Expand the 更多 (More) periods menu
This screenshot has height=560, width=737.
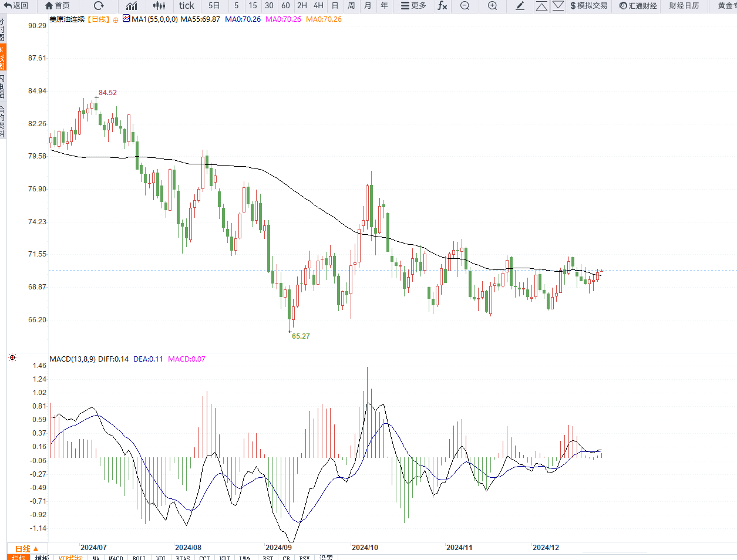tap(413, 6)
